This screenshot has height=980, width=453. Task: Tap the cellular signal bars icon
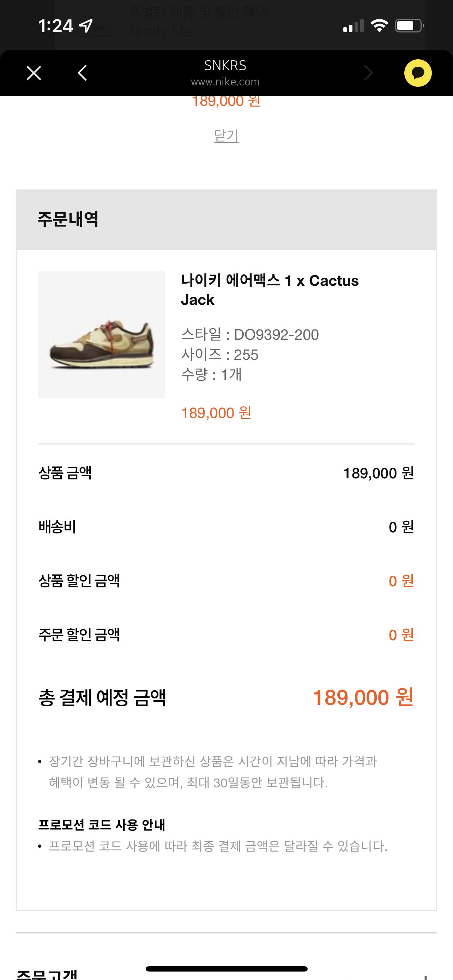[x=353, y=26]
